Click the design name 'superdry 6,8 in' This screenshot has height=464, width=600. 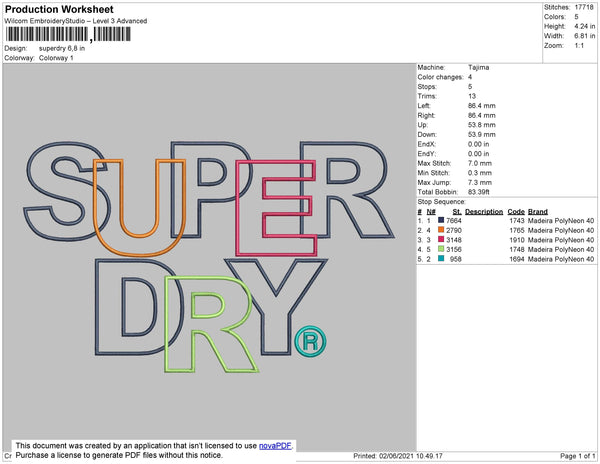(x=62, y=49)
